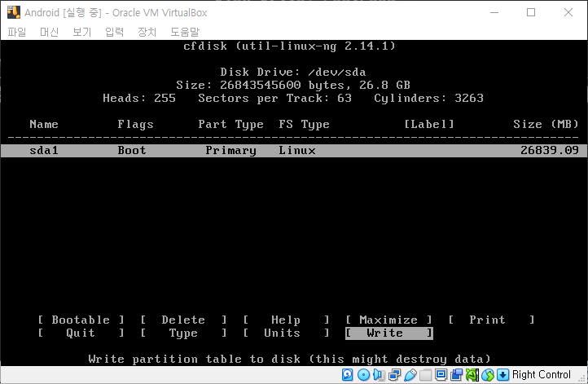588x384 pixels.
Task: Click the Disk Drive /dev/sda line
Action: pos(293,72)
